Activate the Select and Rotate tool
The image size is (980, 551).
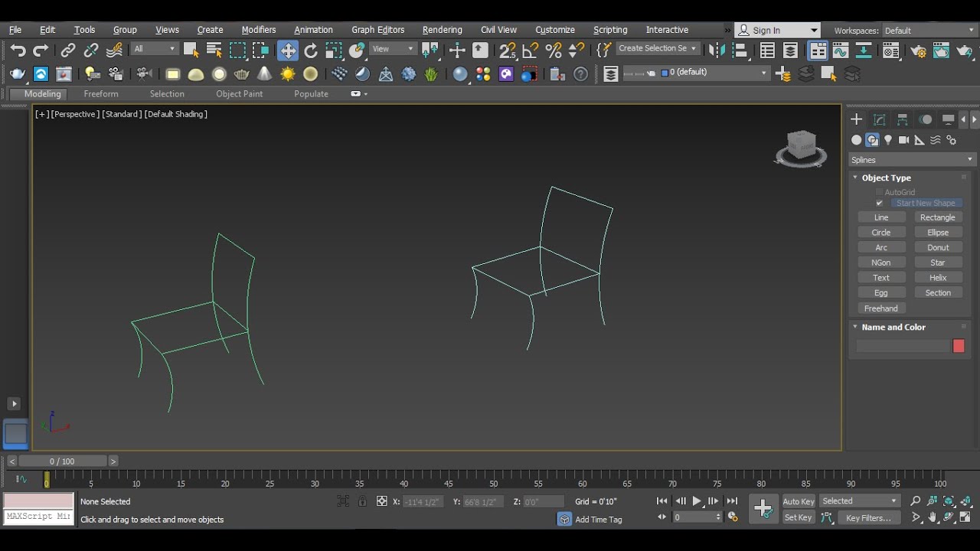click(x=311, y=51)
